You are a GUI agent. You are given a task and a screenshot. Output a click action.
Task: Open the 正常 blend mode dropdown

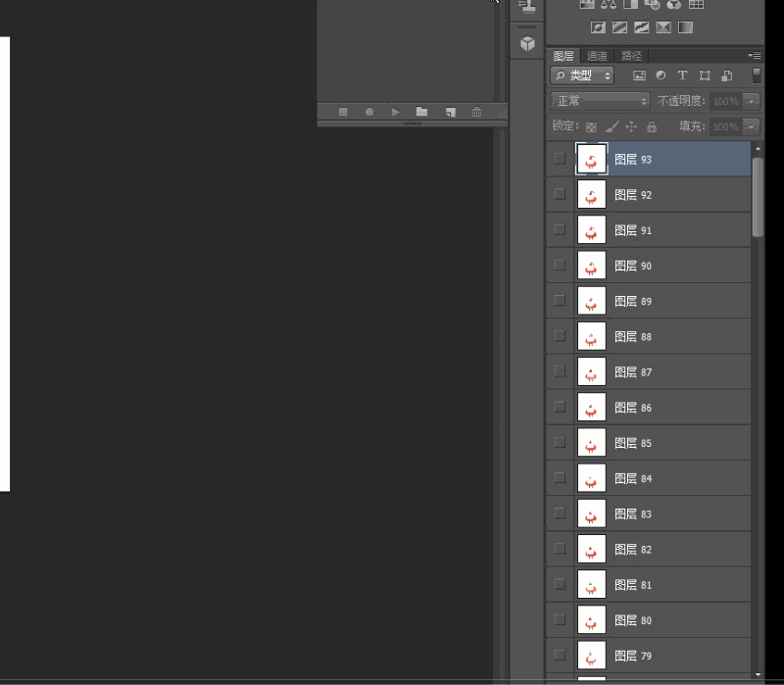click(600, 101)
